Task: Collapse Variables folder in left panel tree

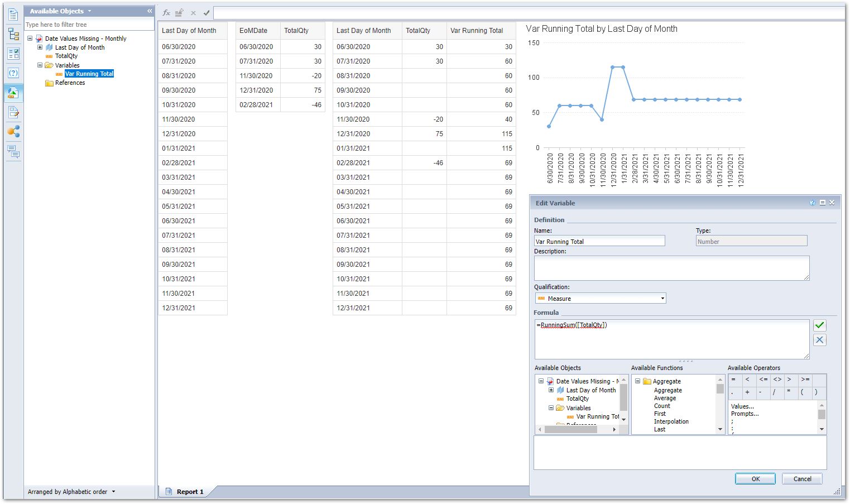Action: click(40, 65)
